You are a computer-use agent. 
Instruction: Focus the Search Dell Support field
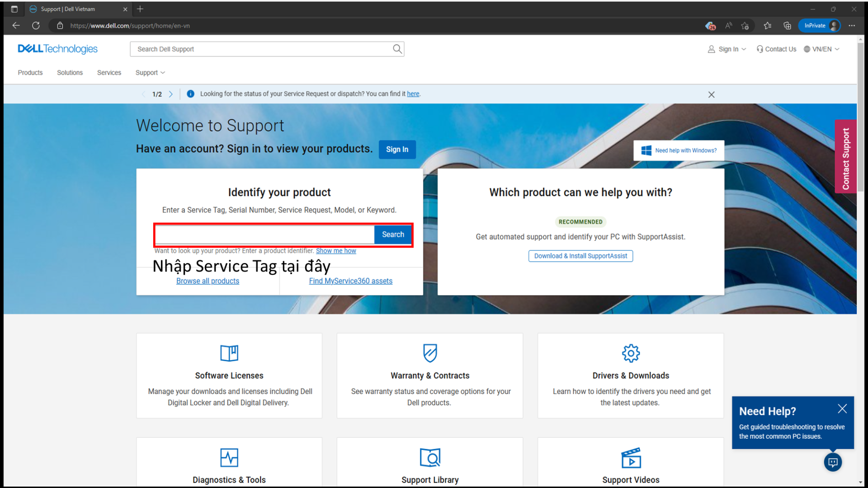pos(261,49)
